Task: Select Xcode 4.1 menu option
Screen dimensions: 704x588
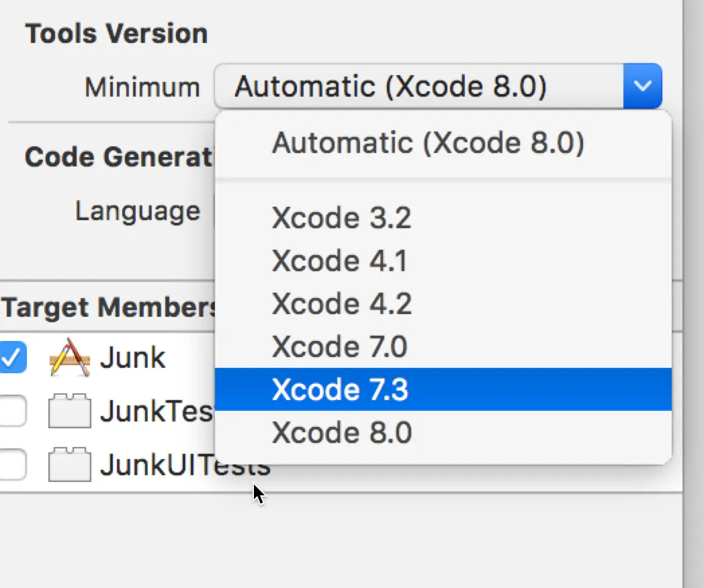Action: [339, 261]
